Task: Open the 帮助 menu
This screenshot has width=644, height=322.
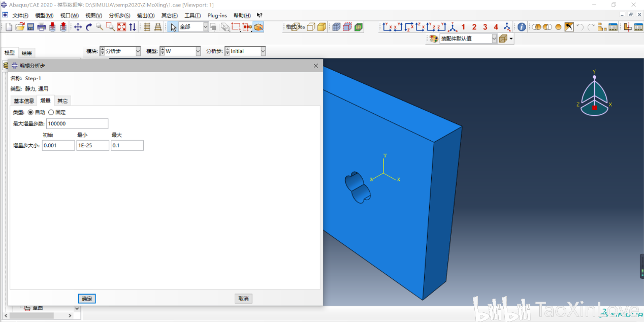Action: coord(242,16)
